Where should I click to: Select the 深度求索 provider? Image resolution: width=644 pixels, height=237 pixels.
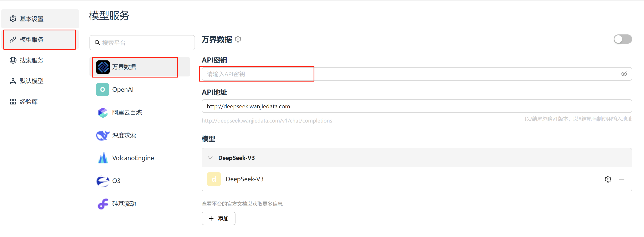pyautogui.click(x=140, y=135)
